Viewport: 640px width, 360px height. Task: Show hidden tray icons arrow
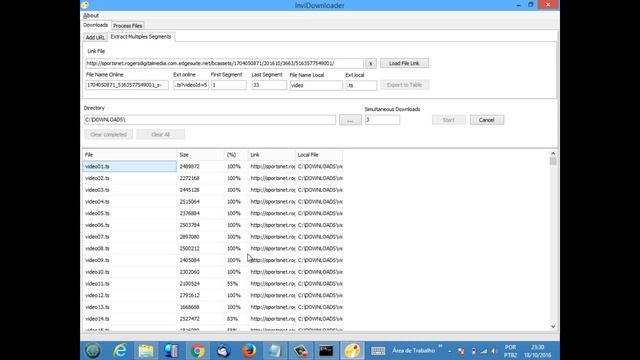[449, 351]
